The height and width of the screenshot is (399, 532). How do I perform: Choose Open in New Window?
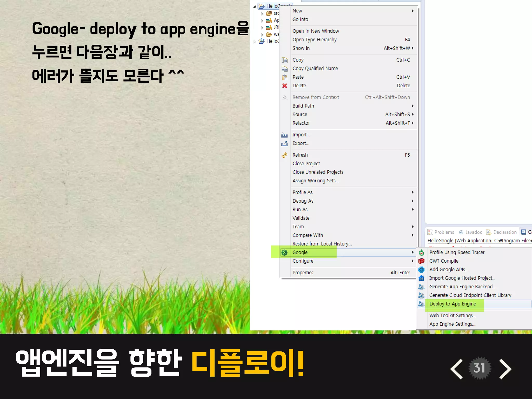[349, 31]
